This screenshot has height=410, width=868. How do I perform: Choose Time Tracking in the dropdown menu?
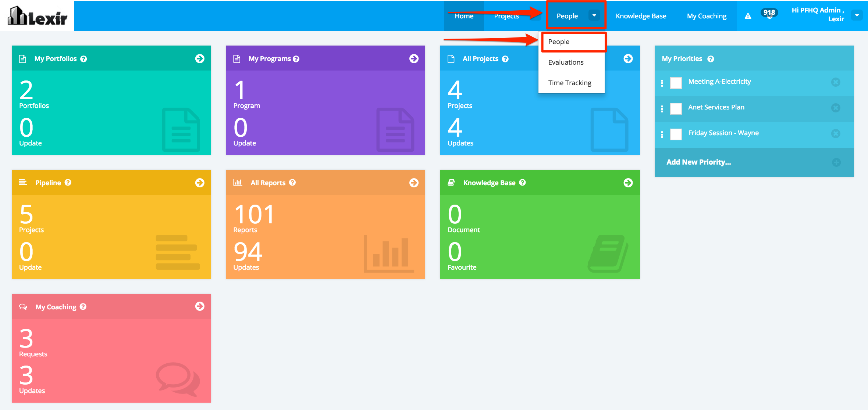click(x=569, y=83)
